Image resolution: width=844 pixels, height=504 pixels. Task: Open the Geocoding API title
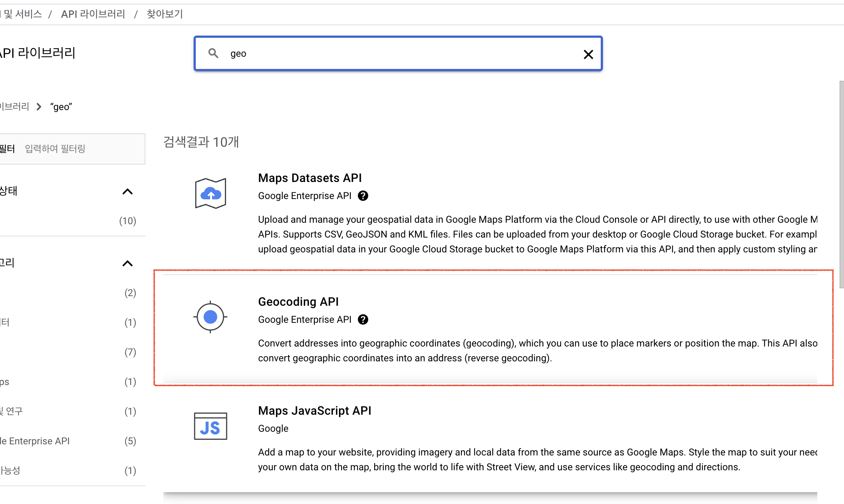[298, 302]
